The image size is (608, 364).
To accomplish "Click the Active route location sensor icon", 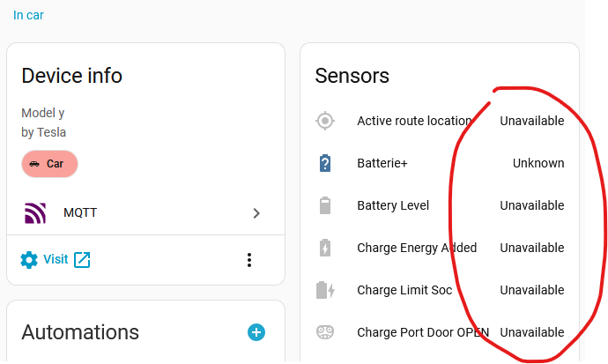I will (325, 121).
